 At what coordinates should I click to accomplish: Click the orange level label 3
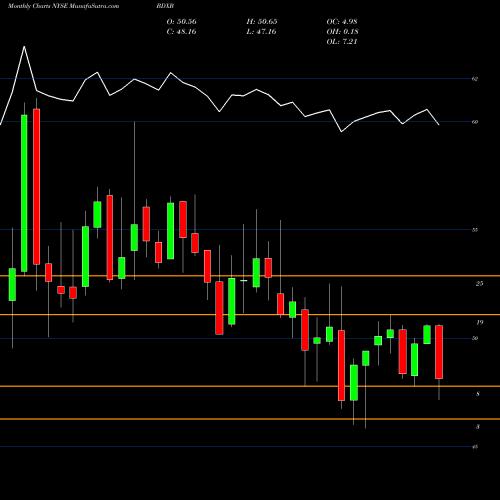[x=478, y=427]
